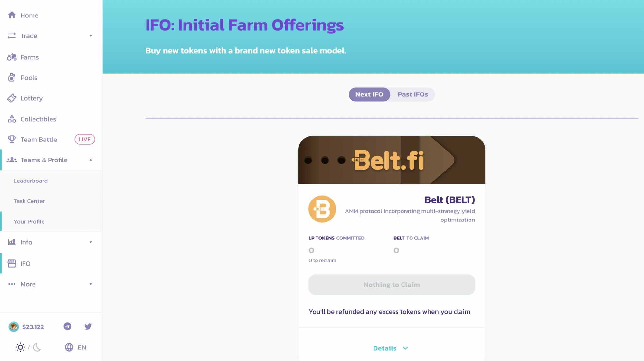The height and width of the screenshot is (361, 644).
Task: Open Leaderboard in the sidebar
Action: pos(31,180)
